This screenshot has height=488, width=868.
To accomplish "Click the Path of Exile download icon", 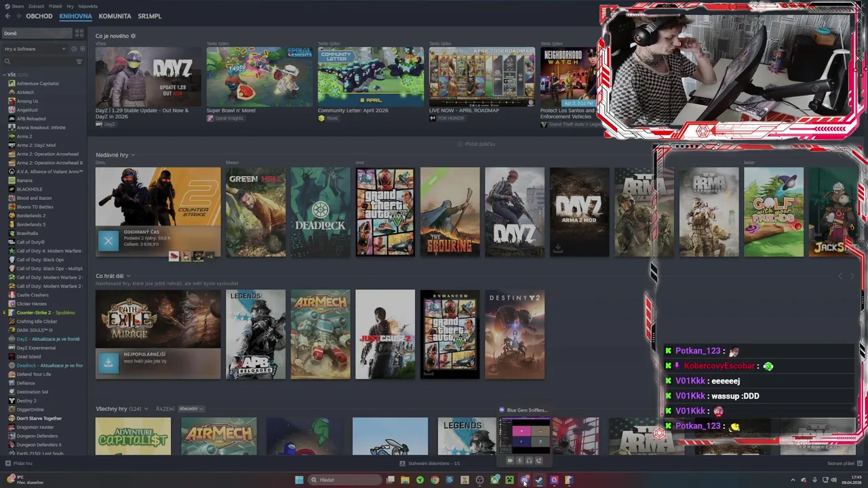I will coord(108,363).
